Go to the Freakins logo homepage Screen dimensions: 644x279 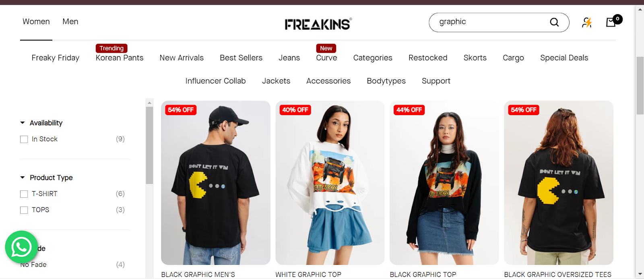(318, 24)
